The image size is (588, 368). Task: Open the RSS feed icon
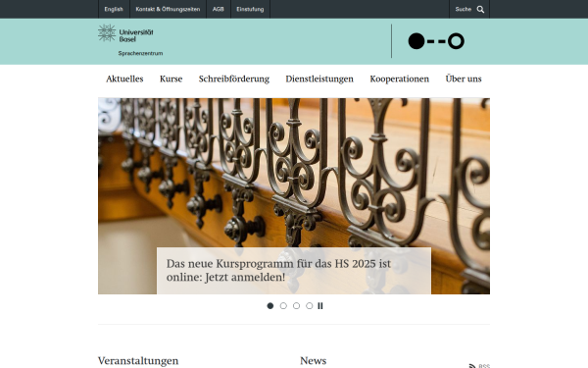click(472, 366)
